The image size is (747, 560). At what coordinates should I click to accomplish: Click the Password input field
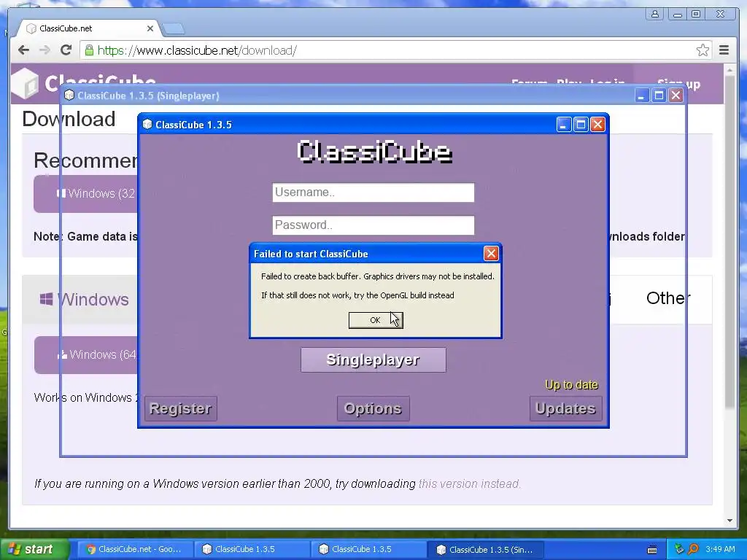(373, 225)
